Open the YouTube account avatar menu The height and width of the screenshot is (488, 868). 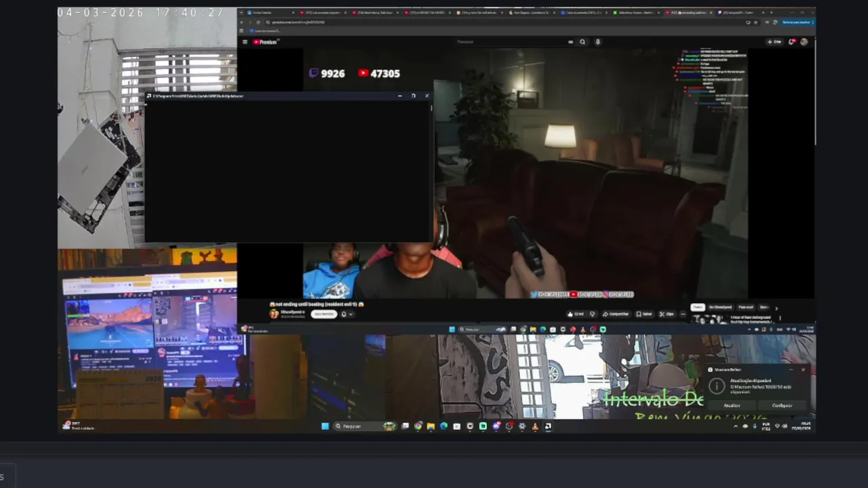tap(804, 41)
